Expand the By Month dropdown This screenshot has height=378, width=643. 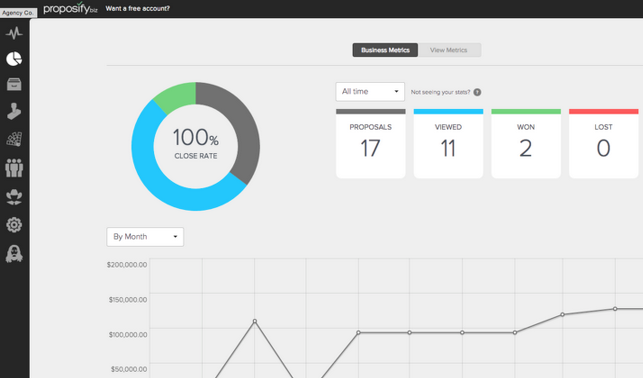click(145, 237)
